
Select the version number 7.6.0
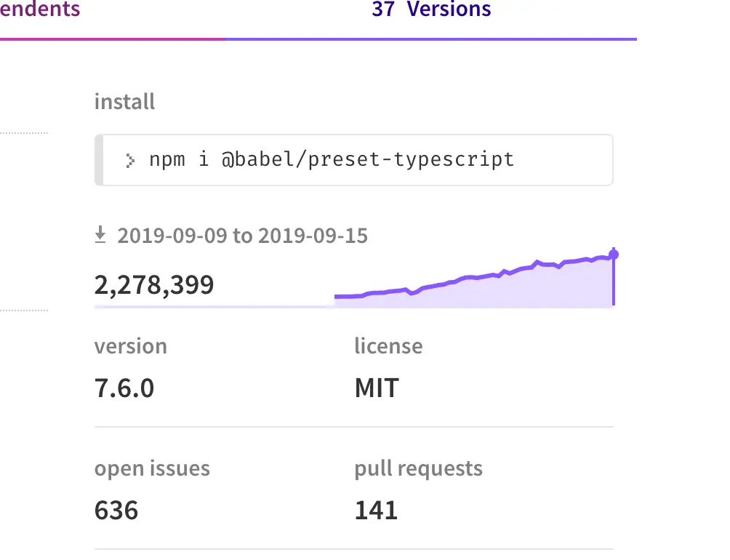[x=124, y=388]
